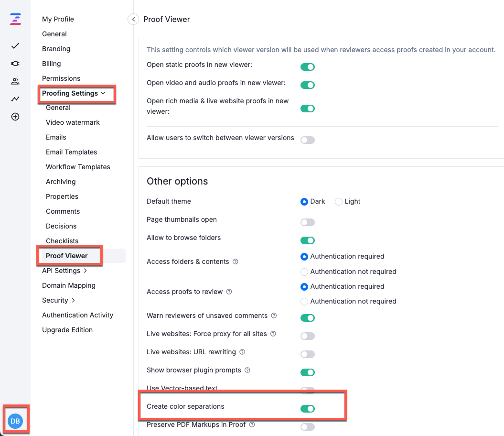This screenshot has width=504, height=436.
Task: Expand the API Settings submenu
Action: (x=64, y=271)
